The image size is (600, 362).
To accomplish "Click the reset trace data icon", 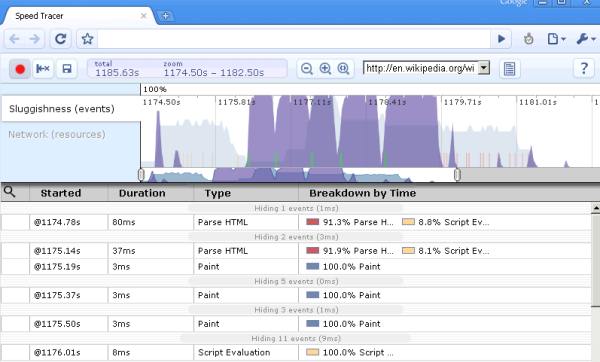I will click(42, 69).
